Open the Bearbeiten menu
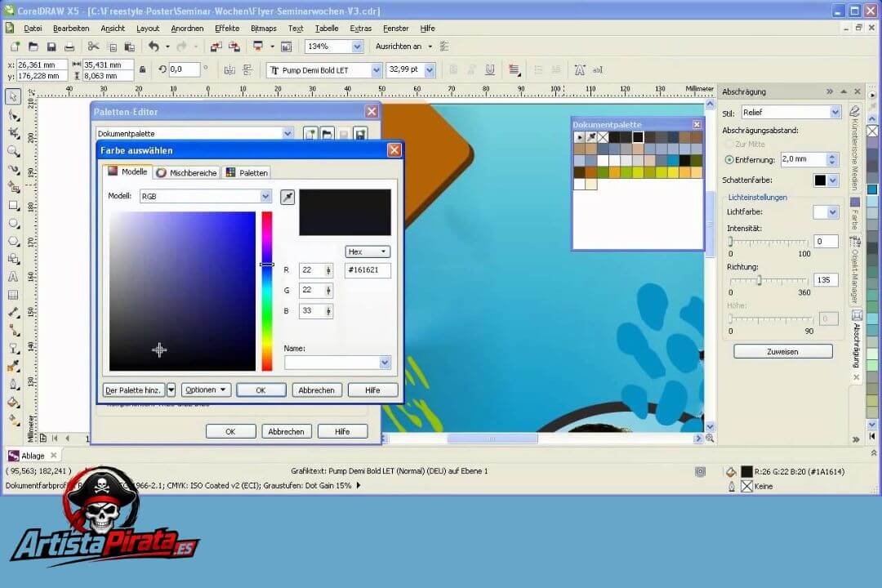Screen dimensions: 882x588 [71, 28]
